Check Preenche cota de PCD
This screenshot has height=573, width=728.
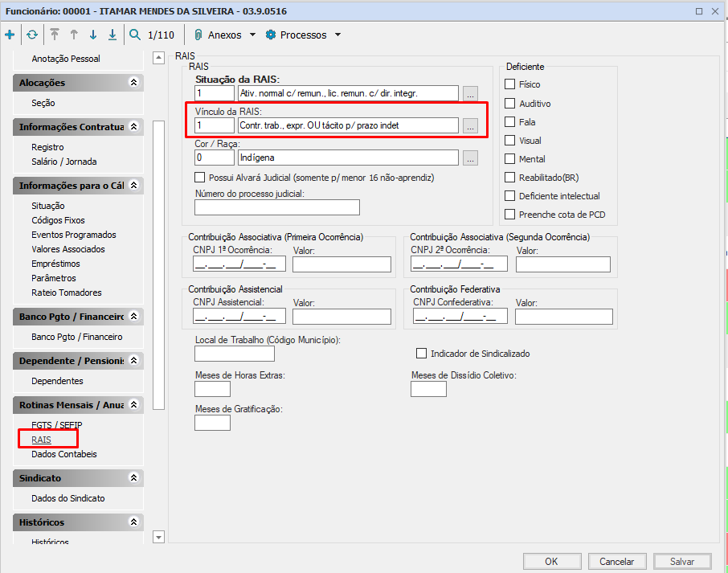pos(509,214)
